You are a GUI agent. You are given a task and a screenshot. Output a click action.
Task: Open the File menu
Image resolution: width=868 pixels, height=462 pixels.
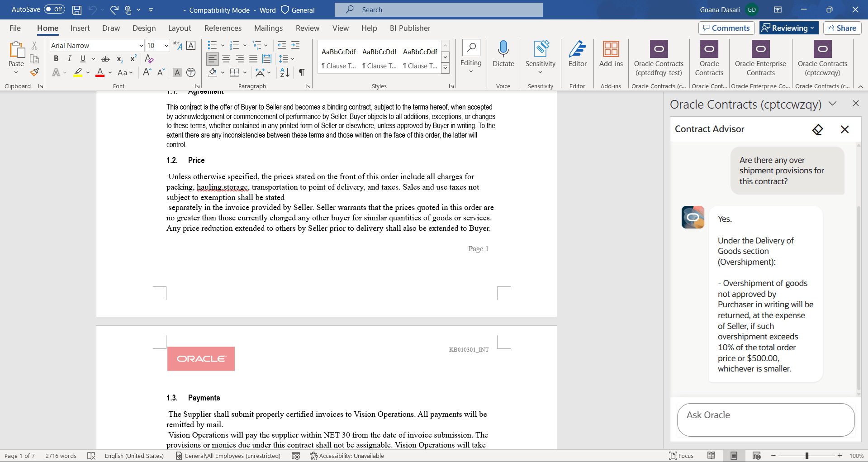pos(15,28)
